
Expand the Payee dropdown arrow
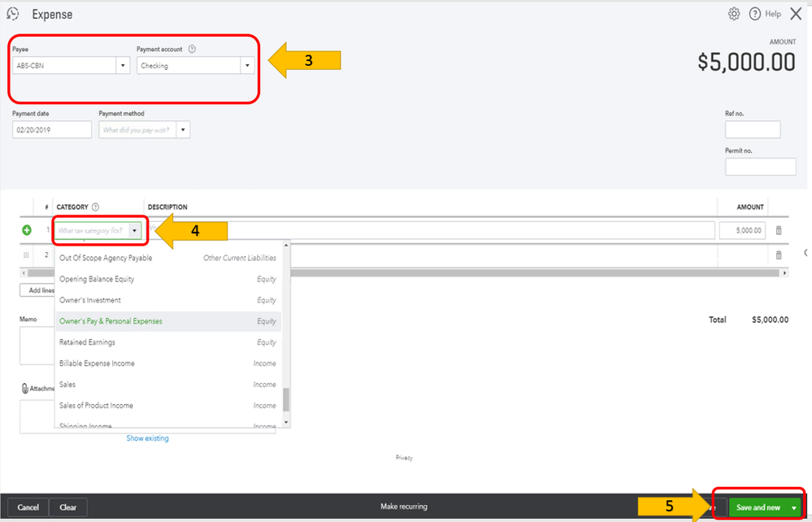pyautogui.click(x=123, y=66)
